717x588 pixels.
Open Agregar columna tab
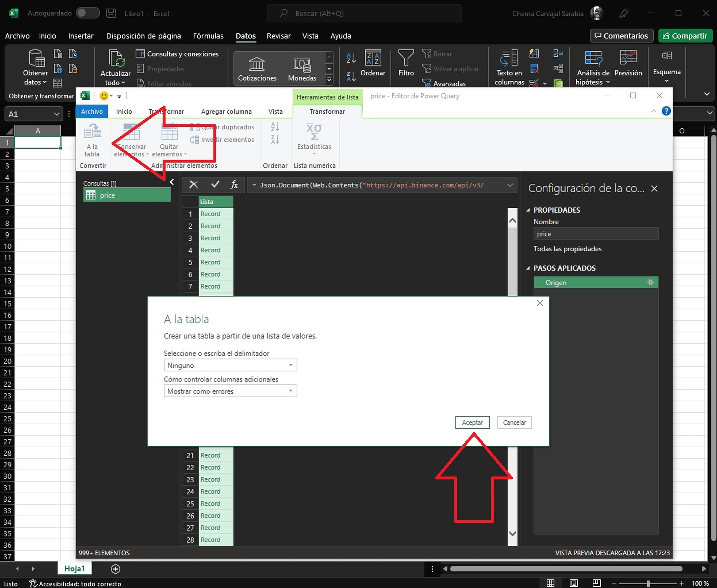(226, 111)
